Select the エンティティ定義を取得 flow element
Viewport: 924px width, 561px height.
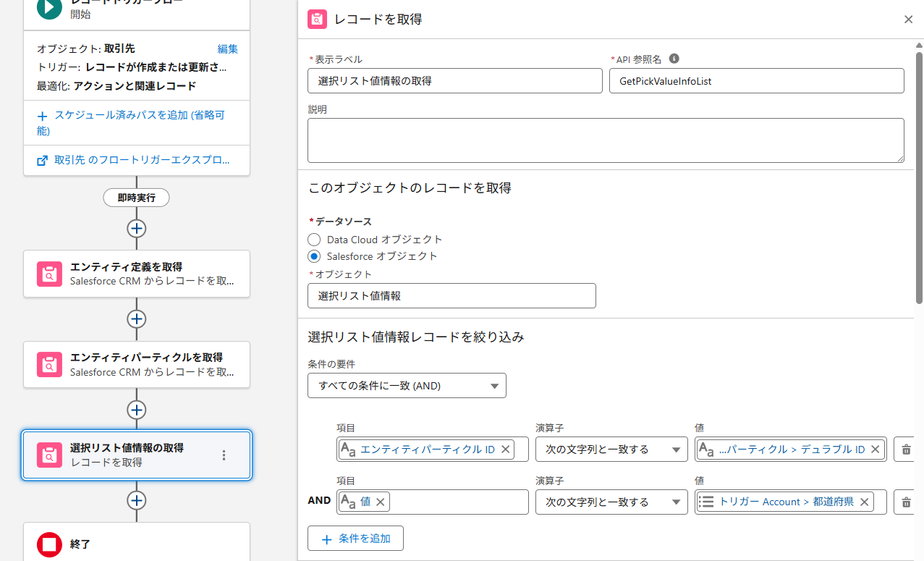pos(137,274)
